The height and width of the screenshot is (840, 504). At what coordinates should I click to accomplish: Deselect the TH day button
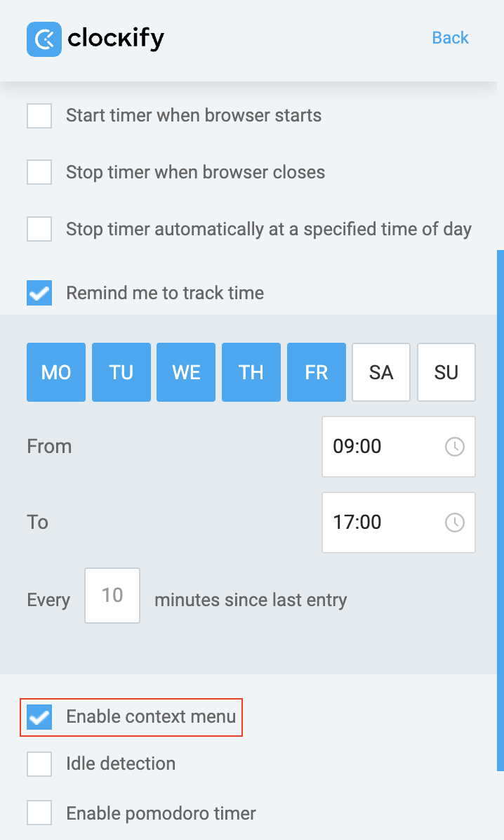251,372
